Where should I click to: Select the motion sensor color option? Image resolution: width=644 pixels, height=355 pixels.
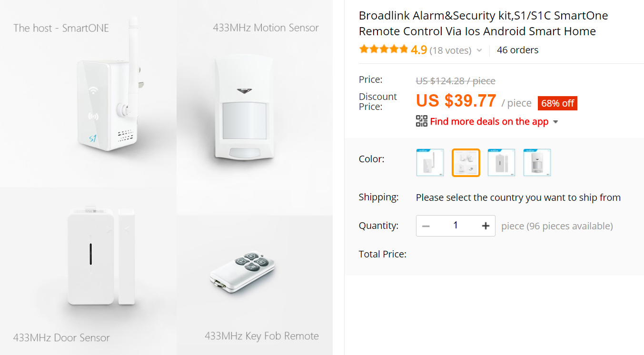pos(537,163)
